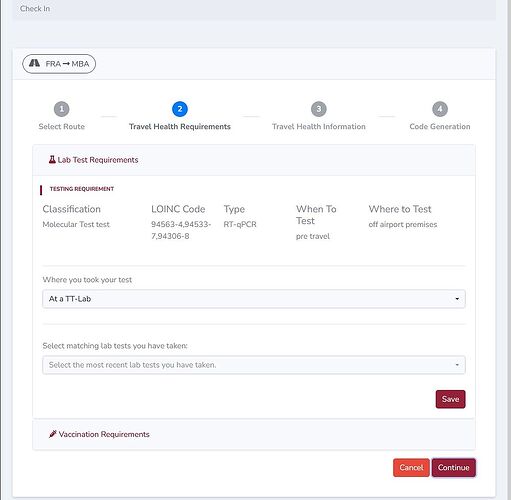511x500 pixels.
Task: Open the matching lab tests dropdown
Action: click(254, 365)
